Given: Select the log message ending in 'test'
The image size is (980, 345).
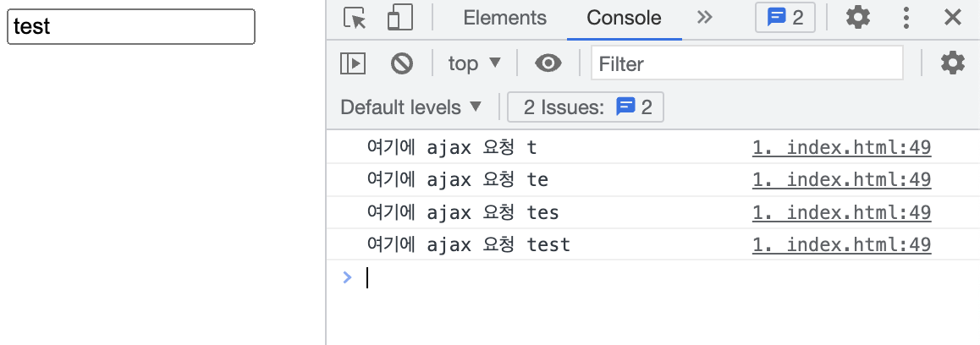Looking at the screenshot, I should tap(469, 244).
